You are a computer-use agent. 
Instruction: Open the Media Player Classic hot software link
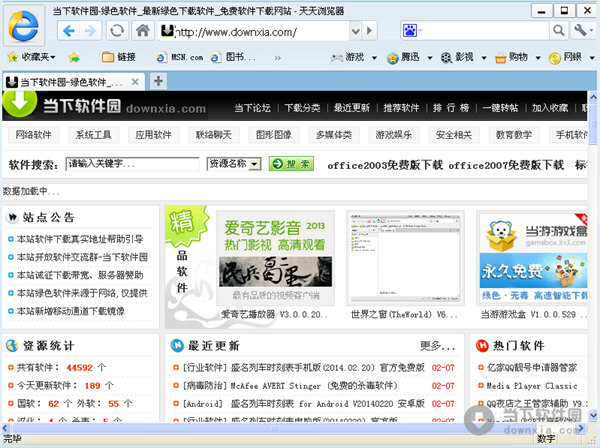(x=532, y=386)
